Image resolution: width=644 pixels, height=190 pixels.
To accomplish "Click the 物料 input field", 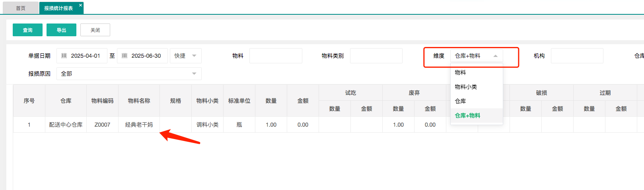I will coord(276,56).
